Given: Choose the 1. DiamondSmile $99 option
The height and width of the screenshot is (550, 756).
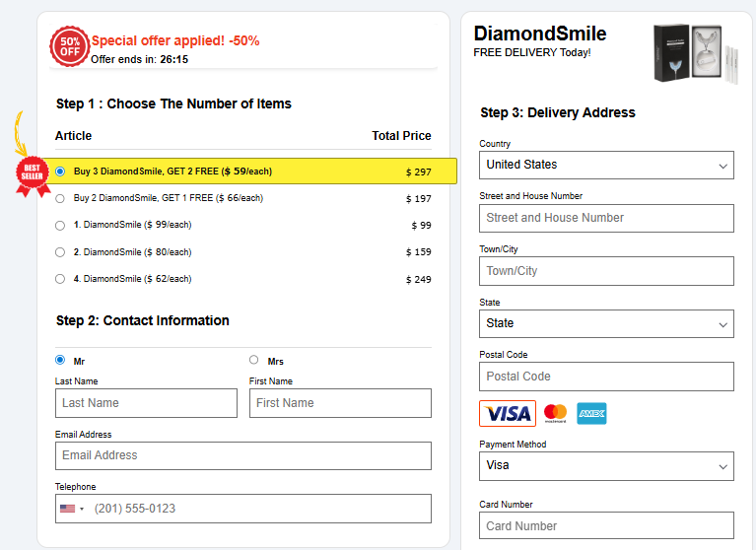Looking at the screenshot, I should pyautogui.click(x=60, y=225).
